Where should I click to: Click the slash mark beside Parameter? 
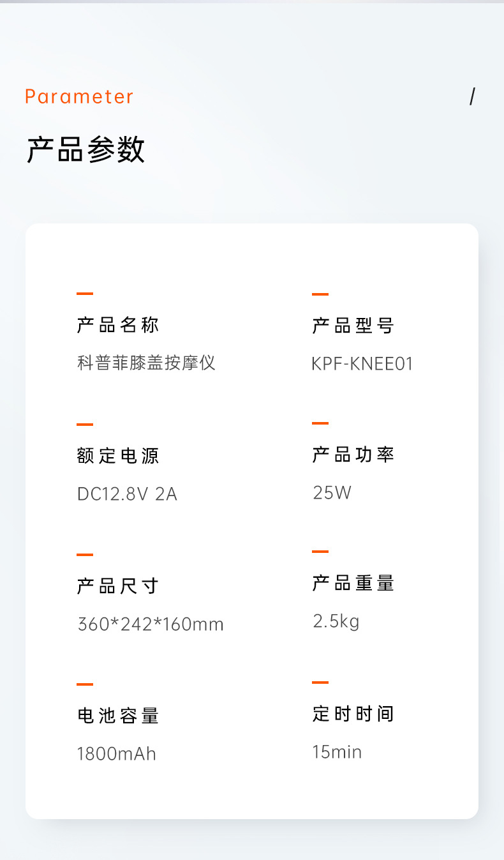(x=472, y=96)
